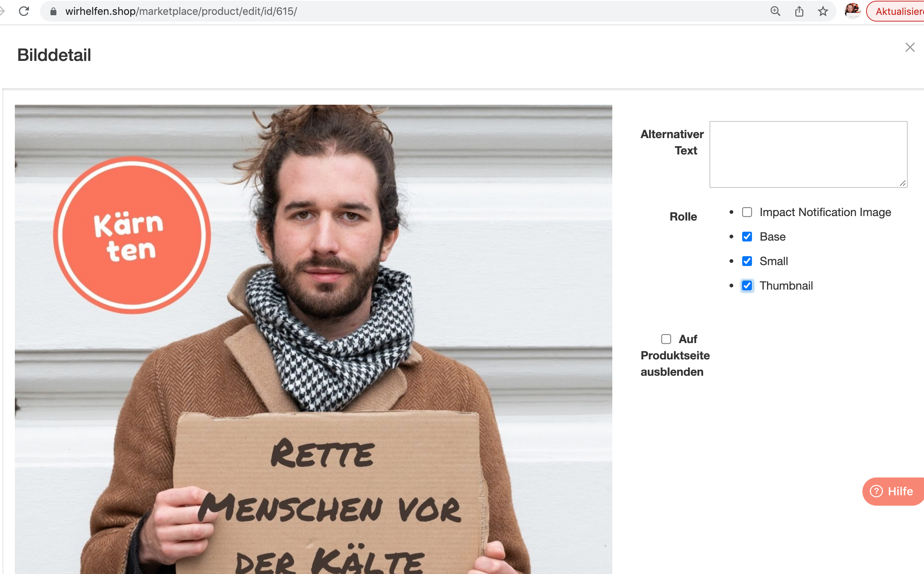The image size is (924, 574).
Task: Click into the Alternativer Text field
Action: pos(808,154)
